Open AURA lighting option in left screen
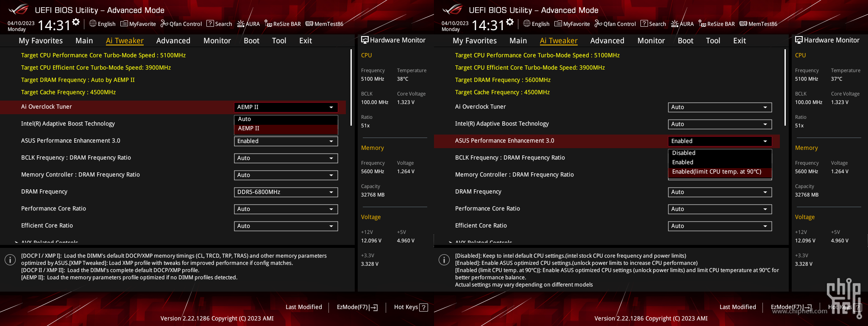 [248, 24]
